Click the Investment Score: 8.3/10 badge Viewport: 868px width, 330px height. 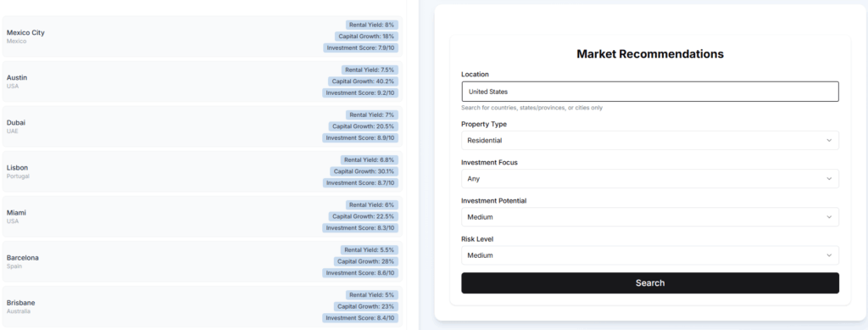point(360,228)
